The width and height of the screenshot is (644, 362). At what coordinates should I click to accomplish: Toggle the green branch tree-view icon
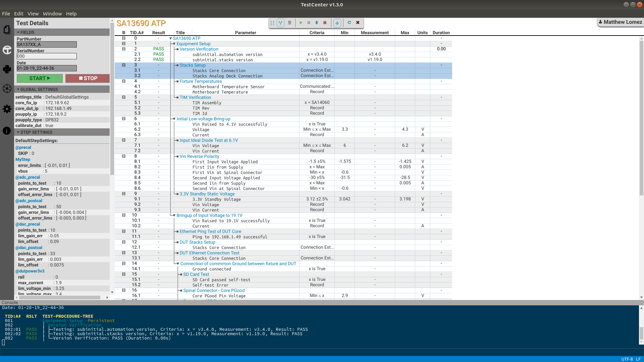click(281, 23)
